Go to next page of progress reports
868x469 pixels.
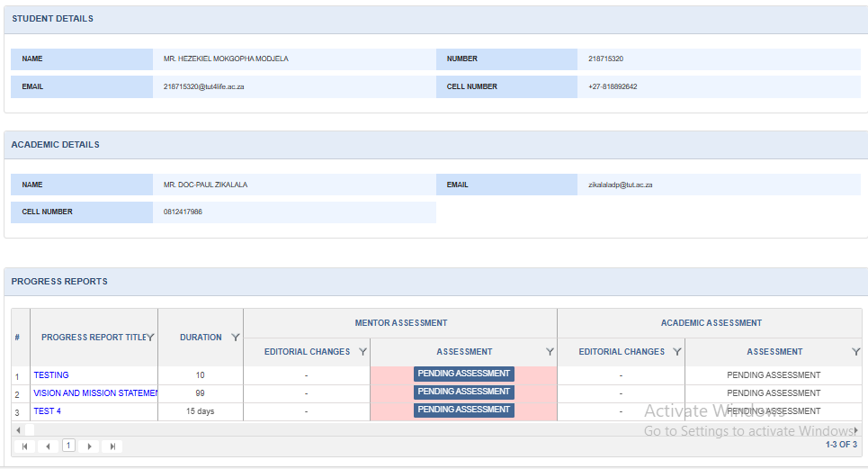tap(89, 446)
